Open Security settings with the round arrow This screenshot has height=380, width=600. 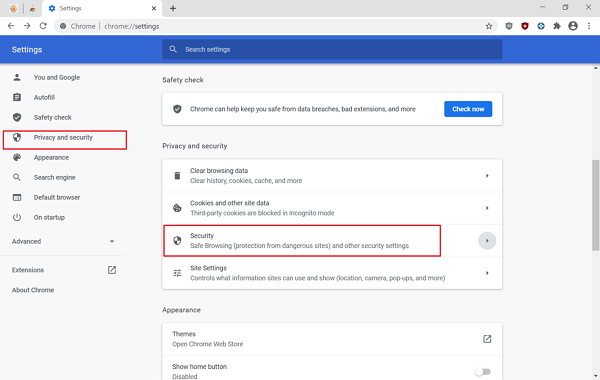pos(487,241)
